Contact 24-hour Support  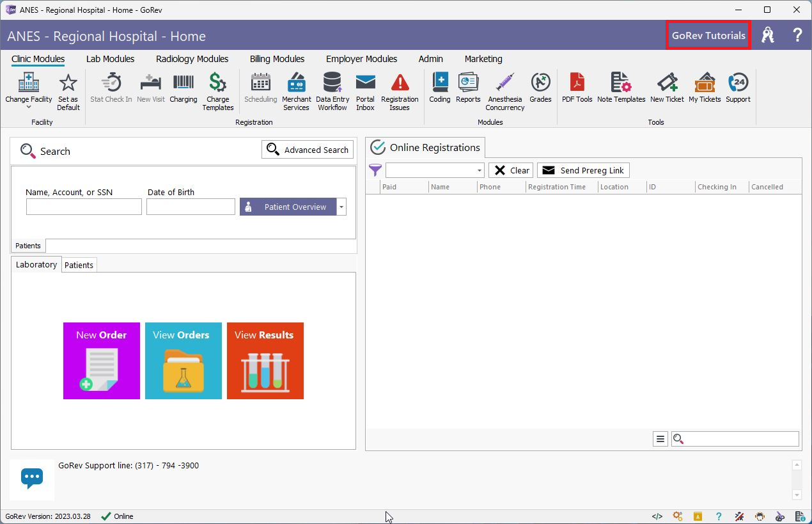tap(738, 88)
